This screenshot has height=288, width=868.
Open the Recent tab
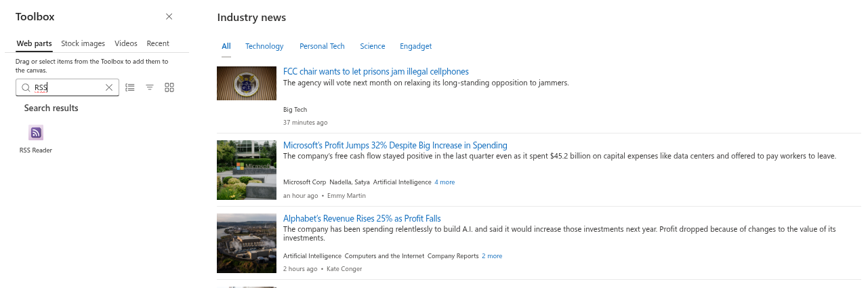click(158, 43)
